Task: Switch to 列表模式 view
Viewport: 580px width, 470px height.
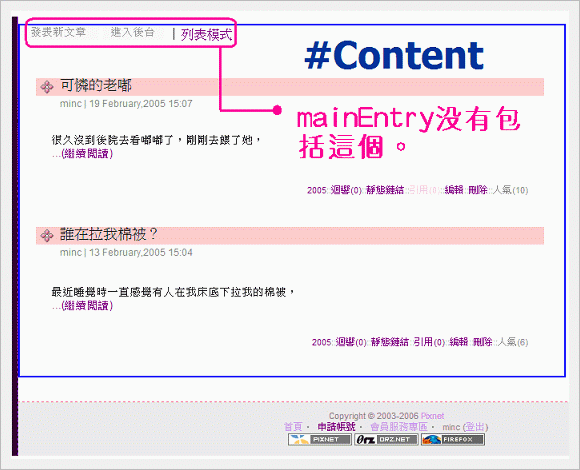Action: click(206, 35)
